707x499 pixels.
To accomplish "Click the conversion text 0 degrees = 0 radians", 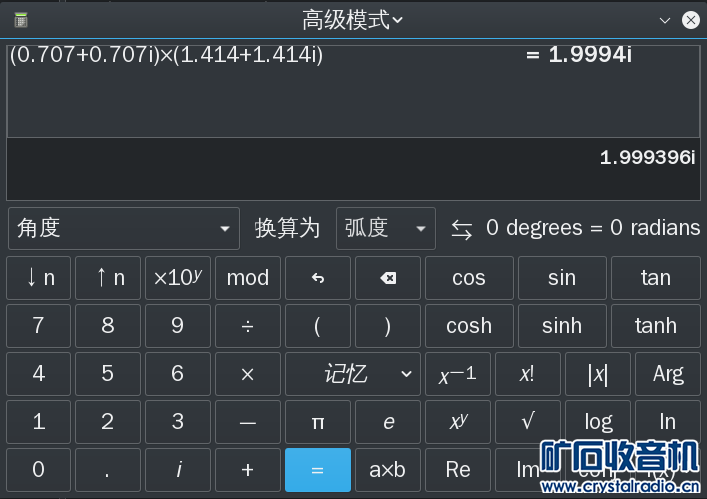I will pyautogui.click(x=593, y=228).
